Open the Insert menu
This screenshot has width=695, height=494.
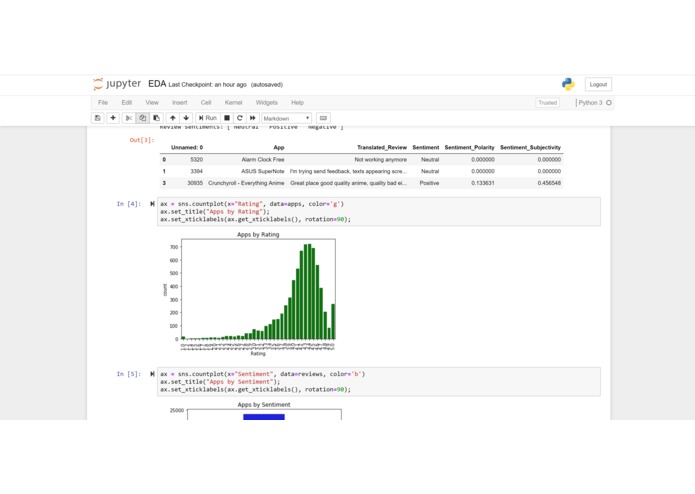click(180, 103)
